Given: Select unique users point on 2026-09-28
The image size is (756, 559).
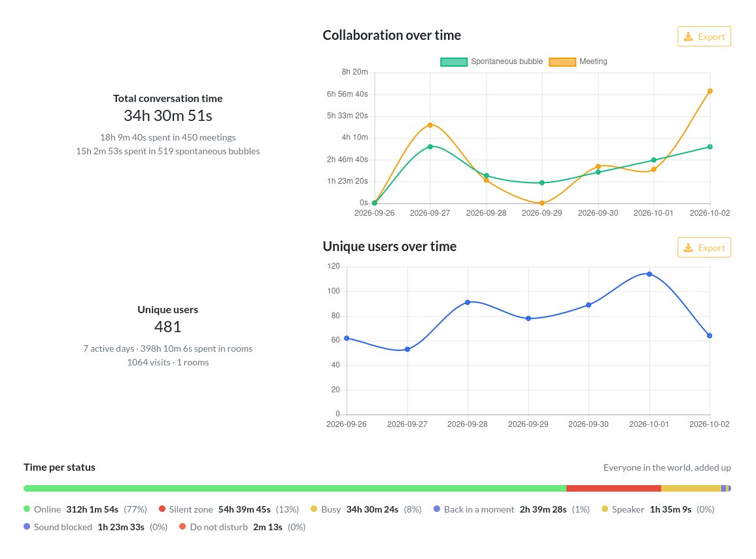Looking at the screenshot, I should pyautogui.click(x=468, y=303).
